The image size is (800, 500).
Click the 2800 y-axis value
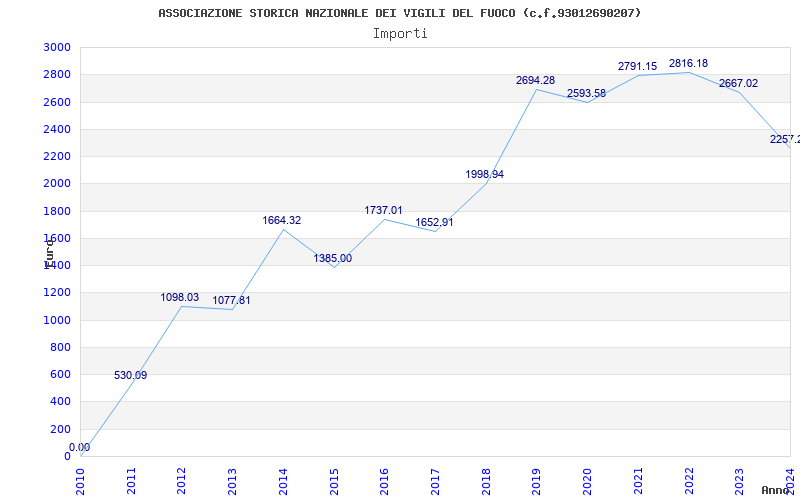[x=57, y=74]
